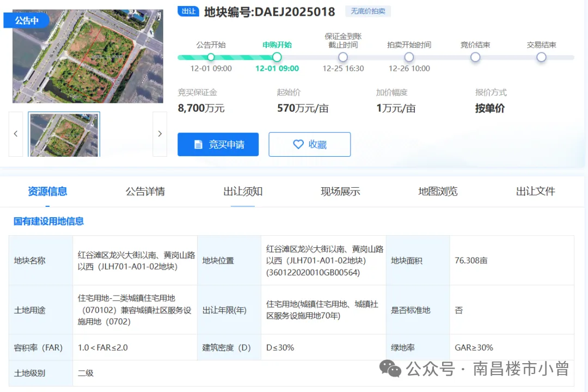Click the 交易结束 timeline node
588x392 pixels.
coord(541,57)
